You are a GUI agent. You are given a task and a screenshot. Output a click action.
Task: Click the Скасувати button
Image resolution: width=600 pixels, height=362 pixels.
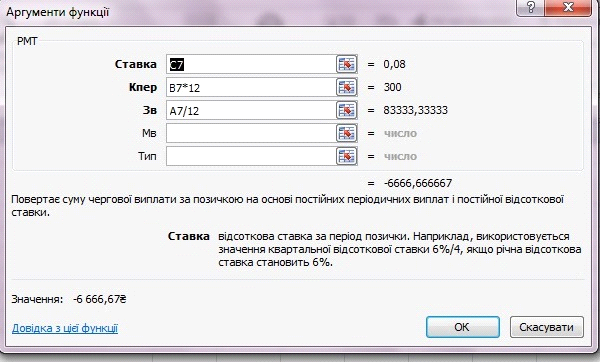[546, 327]
